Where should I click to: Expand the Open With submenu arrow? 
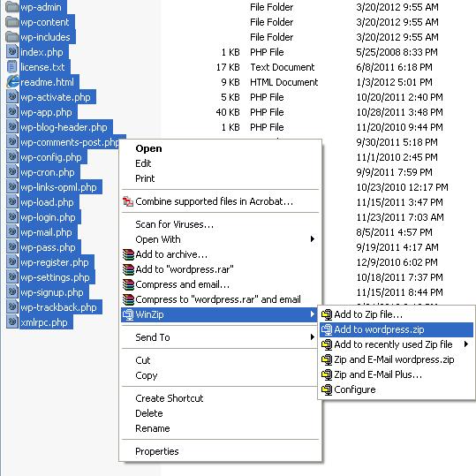coord(313,239)
